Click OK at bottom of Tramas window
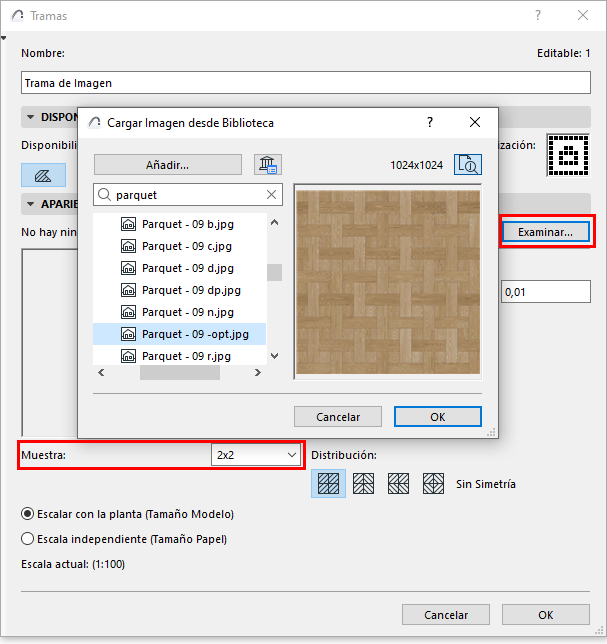The width and height of the screenshot is (607, 644). 546,615
